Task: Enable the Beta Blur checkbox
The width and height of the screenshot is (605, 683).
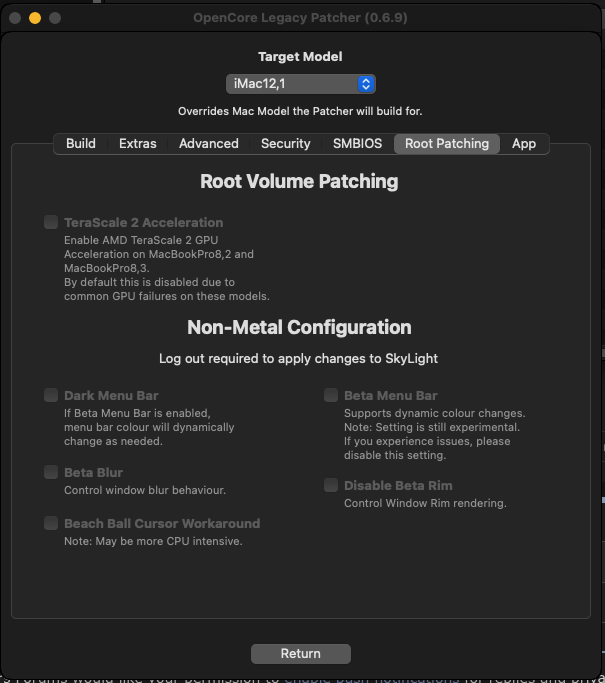Action: click(51, 472)
